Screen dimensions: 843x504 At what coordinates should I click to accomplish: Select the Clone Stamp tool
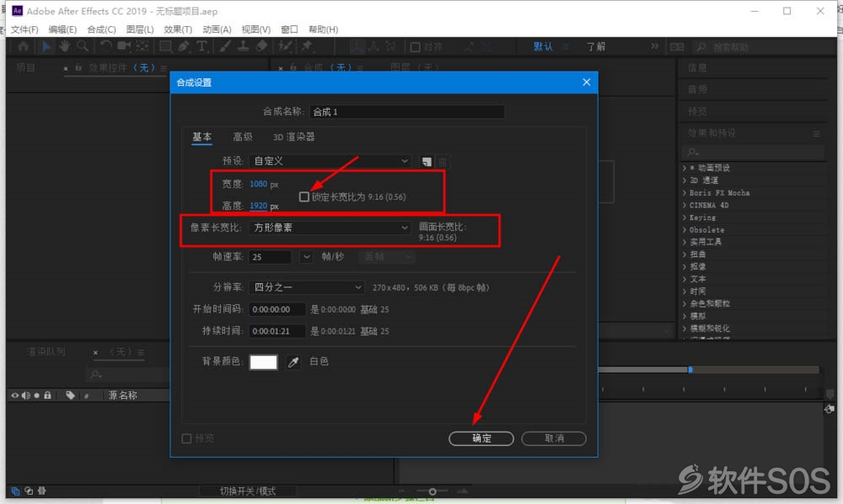[x=243, y=46]
